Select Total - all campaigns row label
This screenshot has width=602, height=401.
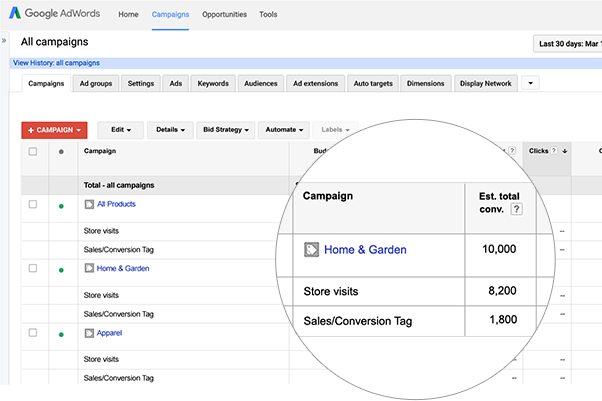click(119, 185)
